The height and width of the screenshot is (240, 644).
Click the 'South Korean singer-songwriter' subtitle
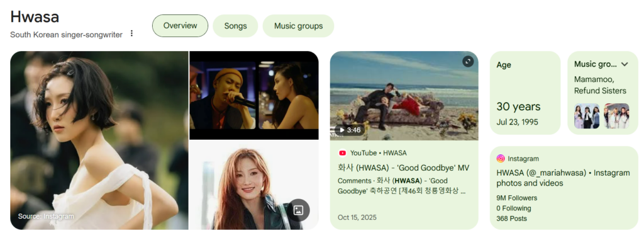(x=66, y=35)
